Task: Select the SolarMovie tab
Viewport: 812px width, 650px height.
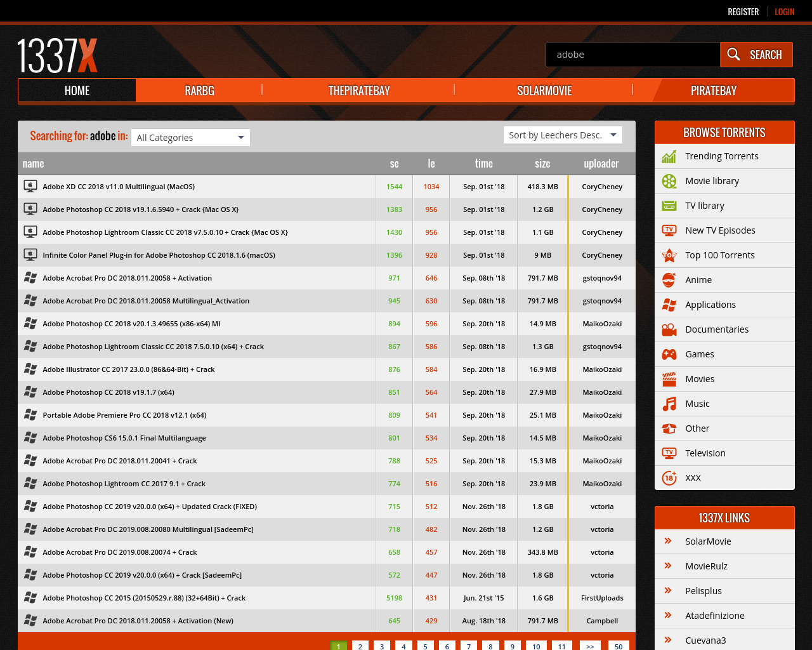Action: tap(544, 90)
